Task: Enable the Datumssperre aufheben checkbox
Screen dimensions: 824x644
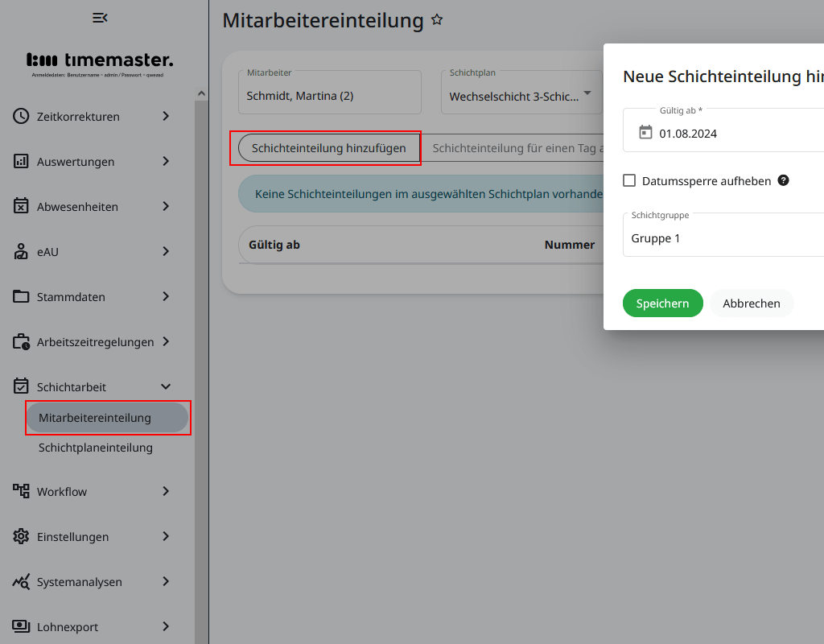Action: click(x=628, y=180)
